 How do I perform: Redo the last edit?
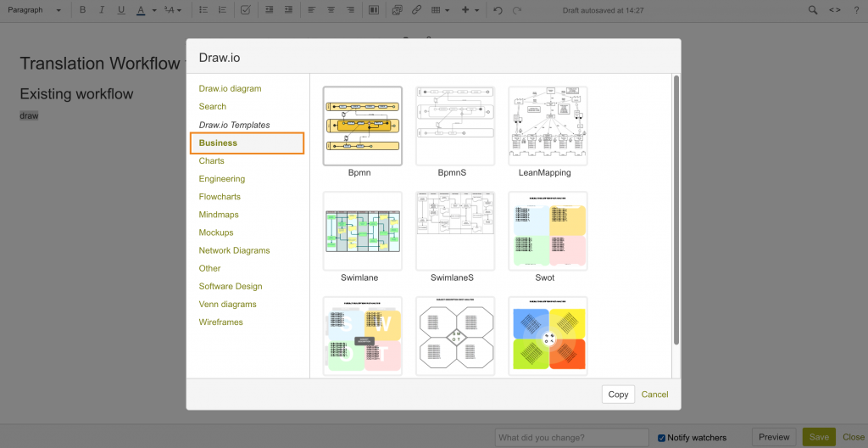[517, 10]
